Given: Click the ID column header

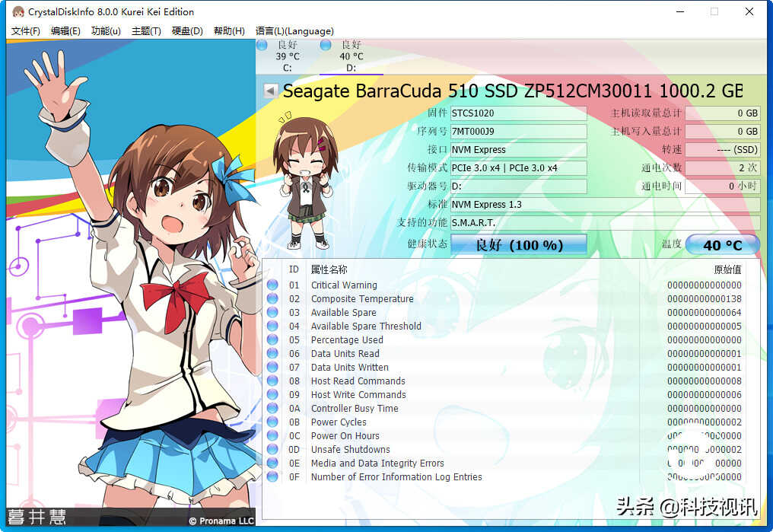Looking at the screenshot, I should tap(294, 269).
